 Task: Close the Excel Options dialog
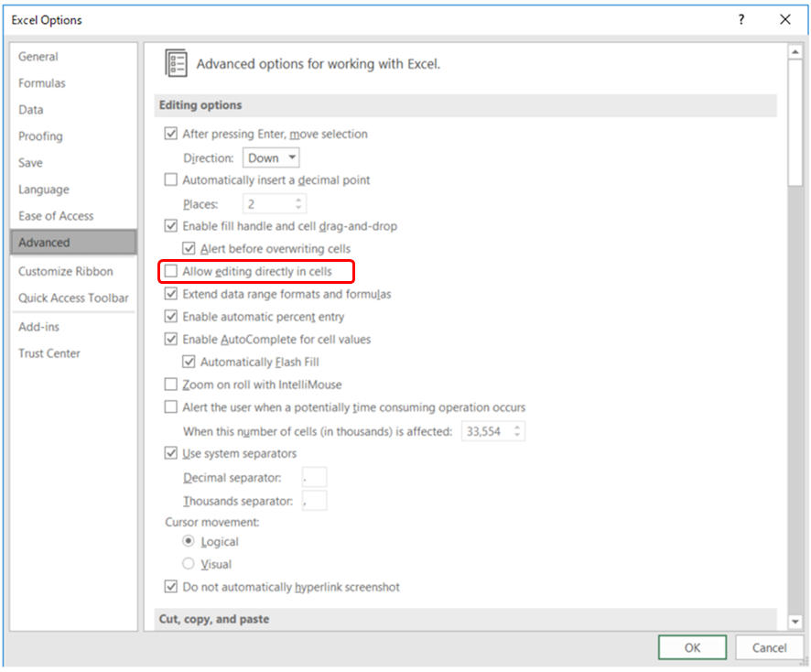click(785, 19)
